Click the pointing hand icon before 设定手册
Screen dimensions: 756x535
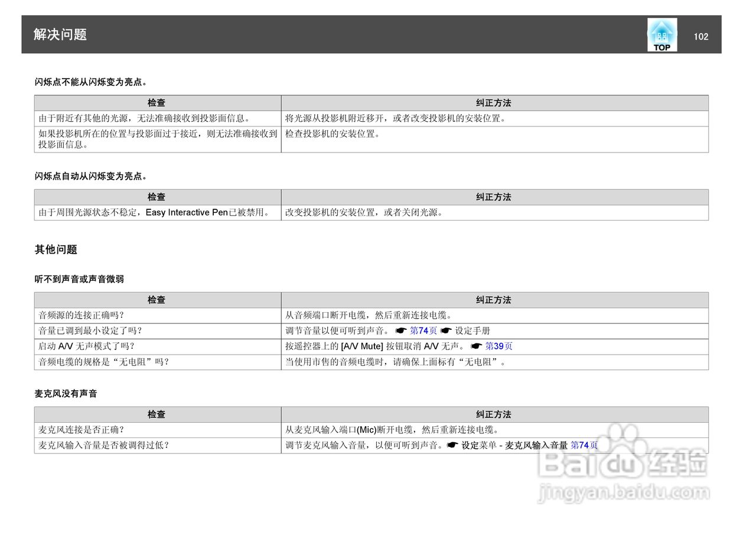pos(446,330)
